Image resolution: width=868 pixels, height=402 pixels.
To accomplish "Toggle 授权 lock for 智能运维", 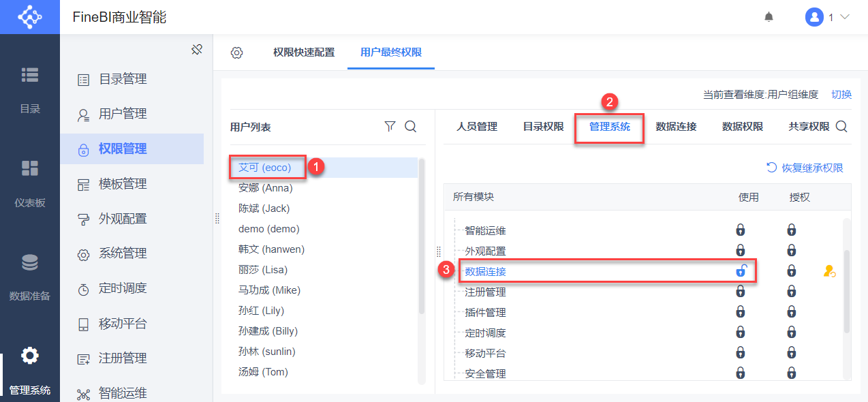I will tap(792, 230).
